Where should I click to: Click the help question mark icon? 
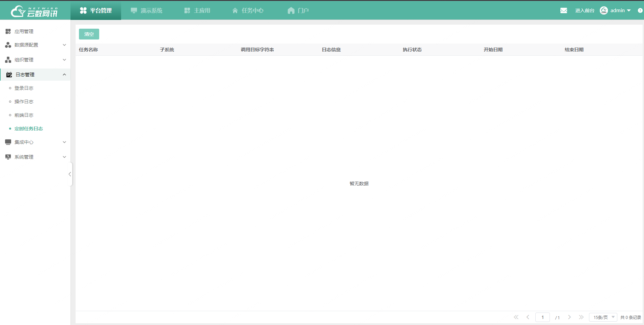[x=640, y=10]
